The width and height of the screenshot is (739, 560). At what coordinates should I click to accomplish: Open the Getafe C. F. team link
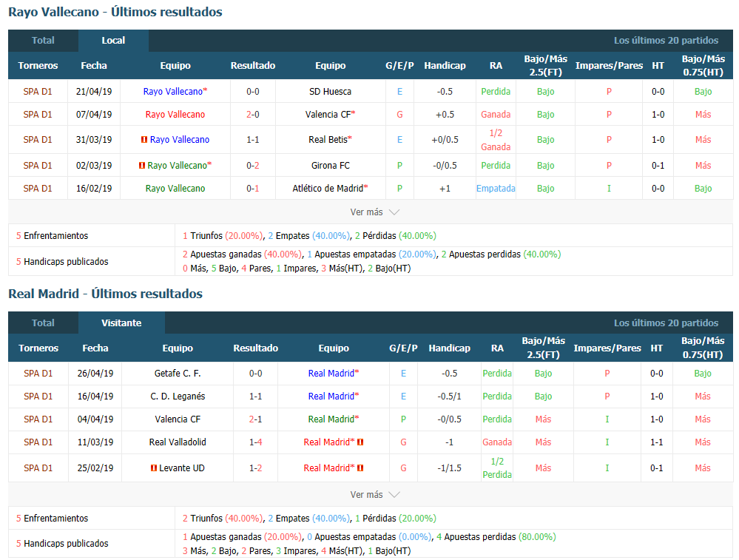[x=178, y=374]
